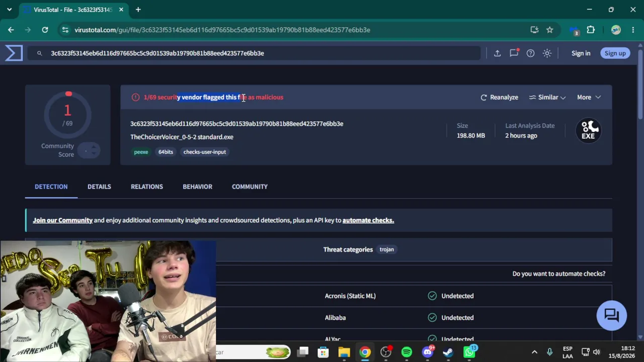Open the Join our Community link
Image resolution: width=644 pixels, height=362 pixels.
(x=63, y=220)
